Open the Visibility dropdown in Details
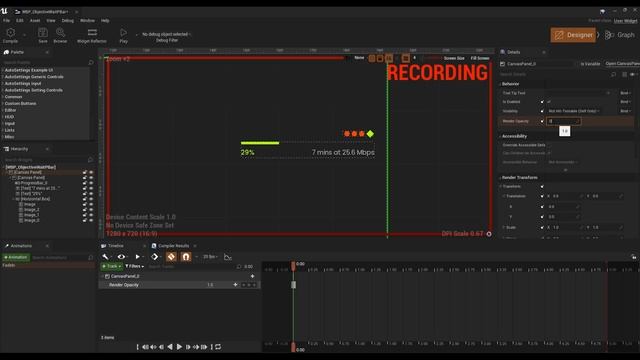 click(573, 111)
